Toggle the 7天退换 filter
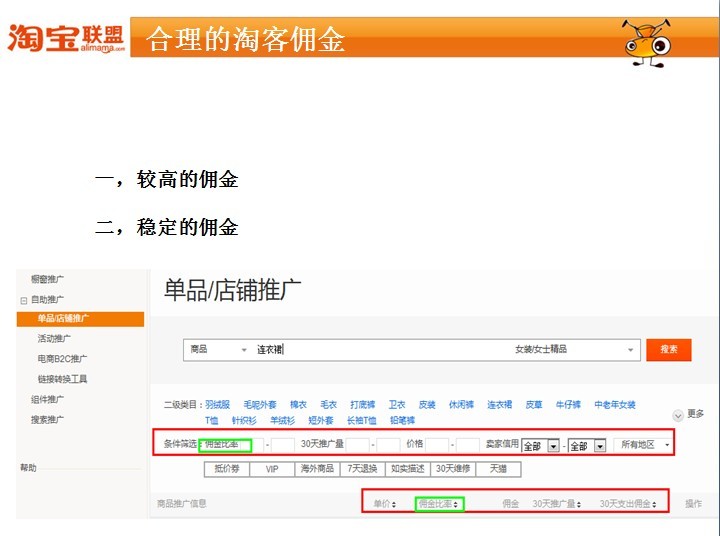The height and width of the screenshot is (536, 720). (361, 468)
